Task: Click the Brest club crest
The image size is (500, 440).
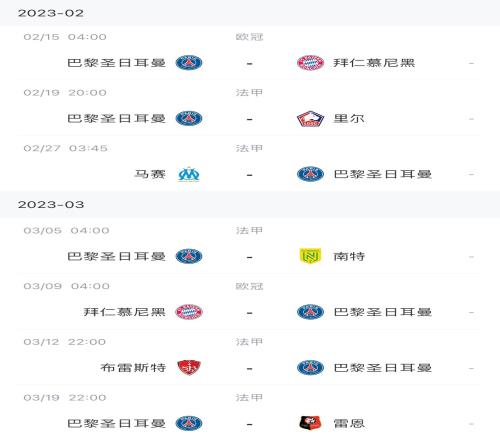Action: pos(189,368)
